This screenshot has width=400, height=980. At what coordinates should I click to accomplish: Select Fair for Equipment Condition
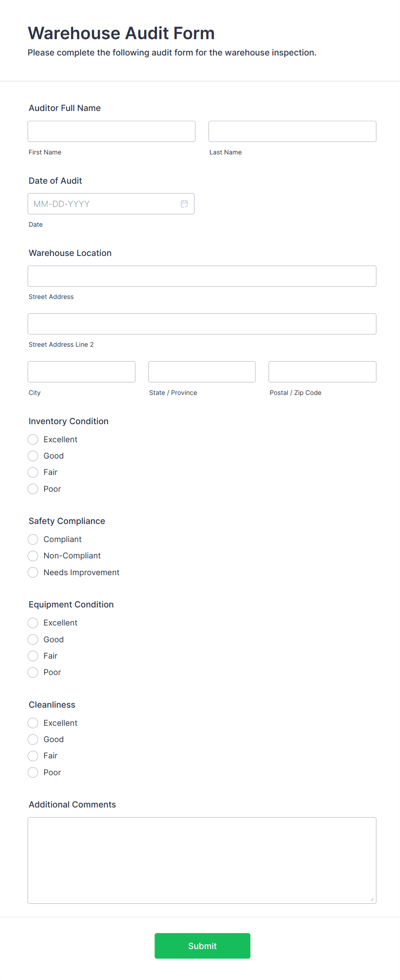[33, 656]
